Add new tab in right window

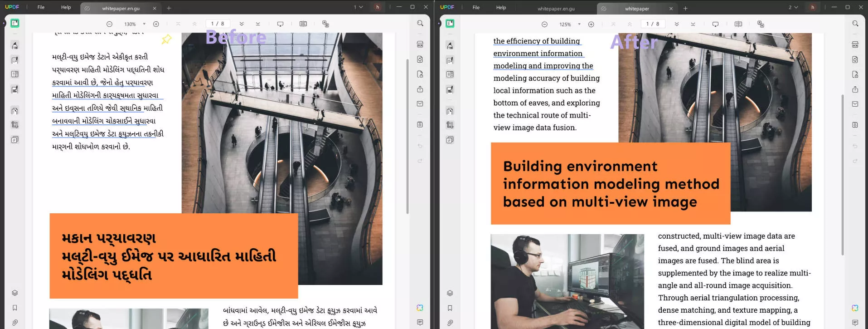(x=685, y=8)
